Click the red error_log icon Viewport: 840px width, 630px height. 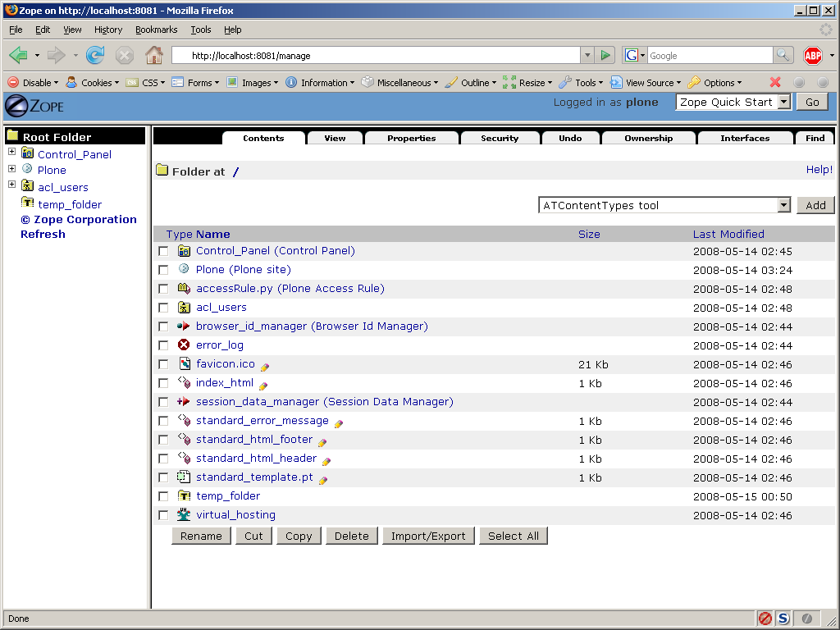point(184,345)
